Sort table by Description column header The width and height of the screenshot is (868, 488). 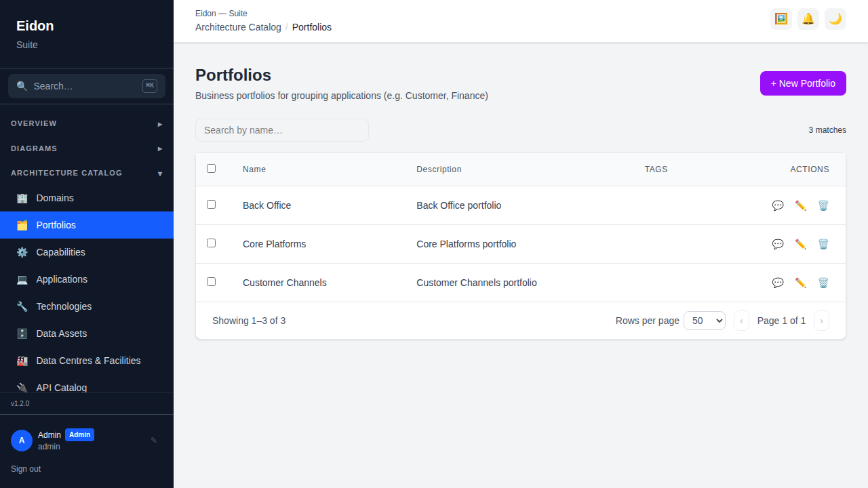click(439, 169)
